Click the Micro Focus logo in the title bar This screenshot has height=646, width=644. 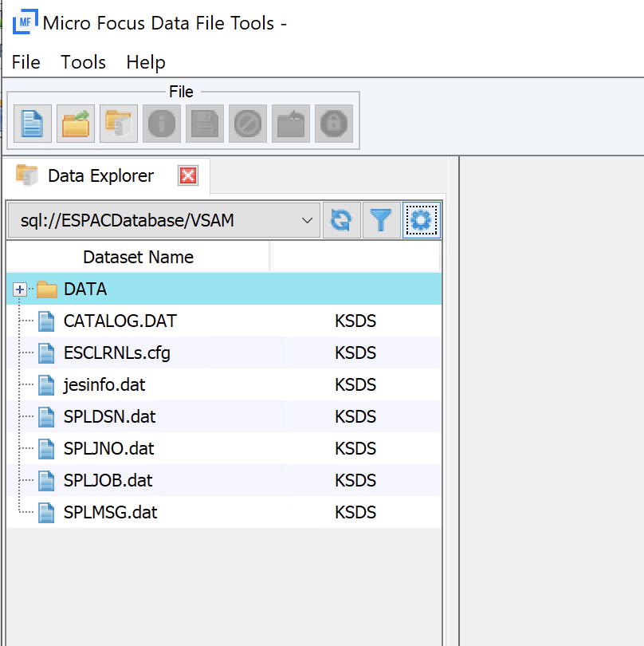[24, 22]
